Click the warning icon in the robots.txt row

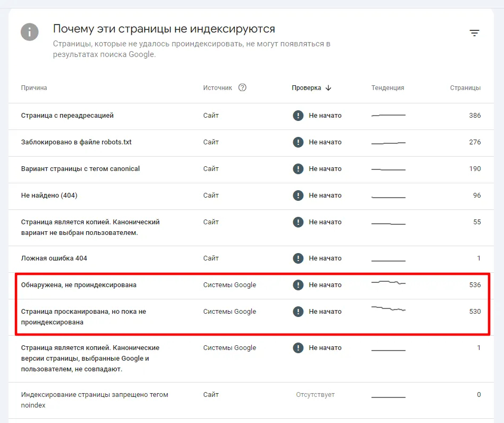(298, 142)
